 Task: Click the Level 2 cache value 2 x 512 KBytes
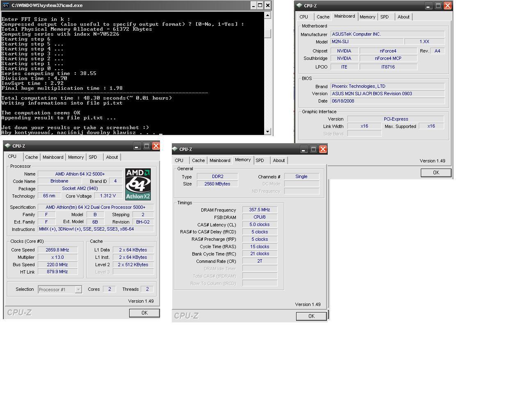[133, 265]
